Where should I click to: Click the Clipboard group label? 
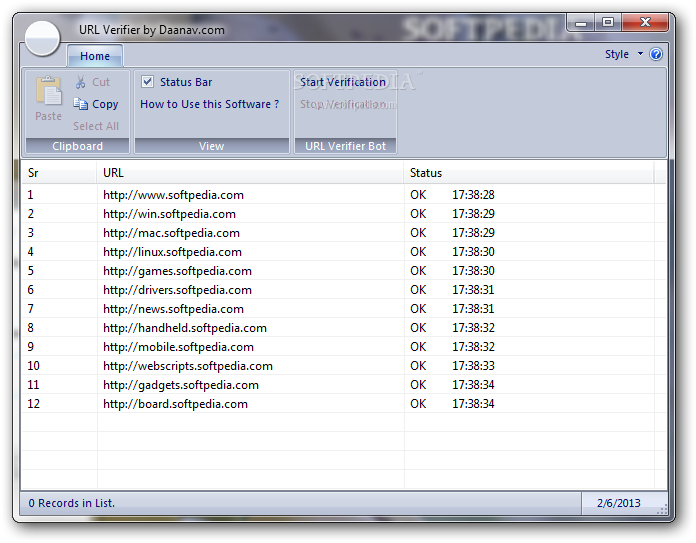tap(77, 146)
